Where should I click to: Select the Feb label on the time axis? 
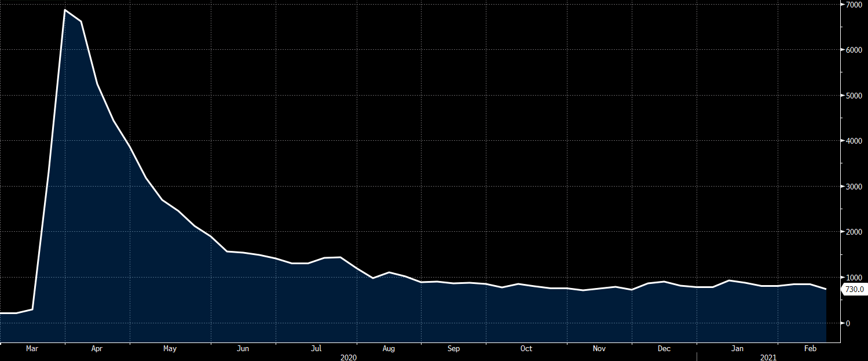pyautogui.click(x=810, y=349)
